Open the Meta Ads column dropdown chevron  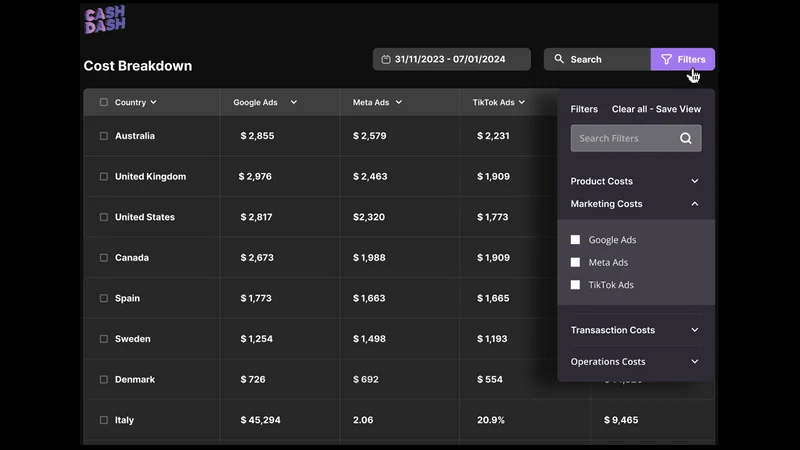point(398,102)
